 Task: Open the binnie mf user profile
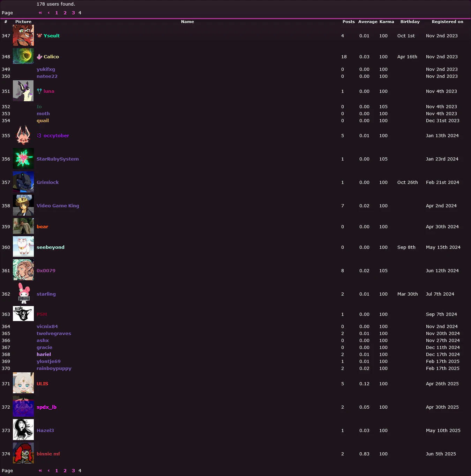48,454
